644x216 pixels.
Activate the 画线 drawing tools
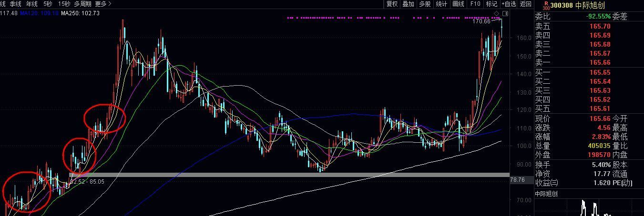point(458,4)
